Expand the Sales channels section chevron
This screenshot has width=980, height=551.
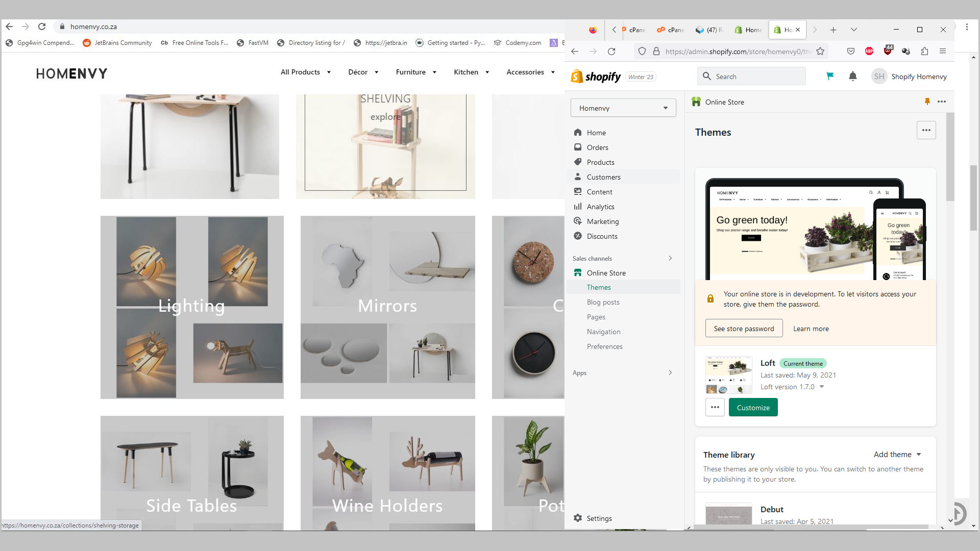click(670, 258)
